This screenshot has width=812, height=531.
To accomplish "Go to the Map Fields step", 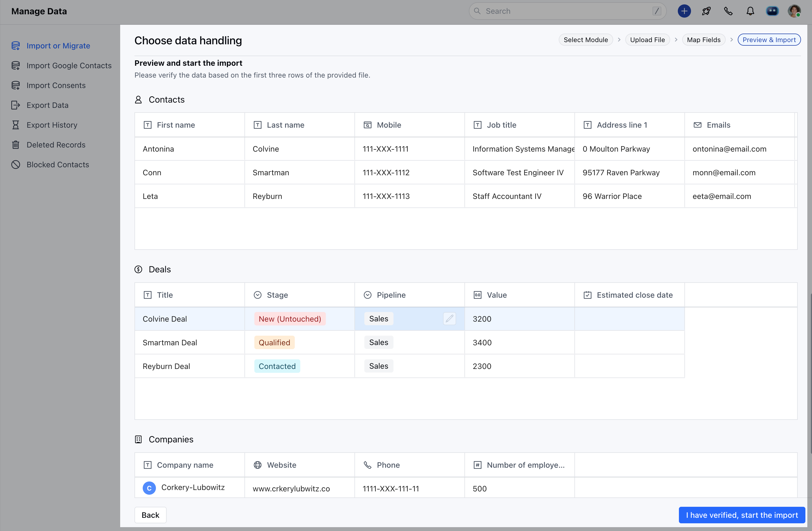I will [x=703, y=40].
